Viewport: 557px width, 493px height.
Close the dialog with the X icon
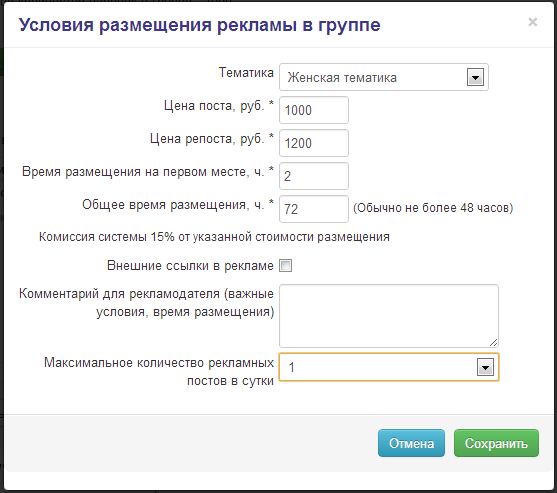(x=532, y=22)
